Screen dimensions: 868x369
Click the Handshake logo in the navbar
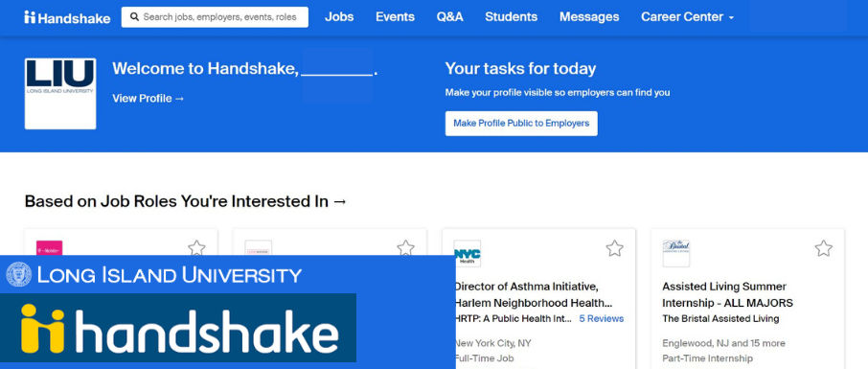pos(67,17)
